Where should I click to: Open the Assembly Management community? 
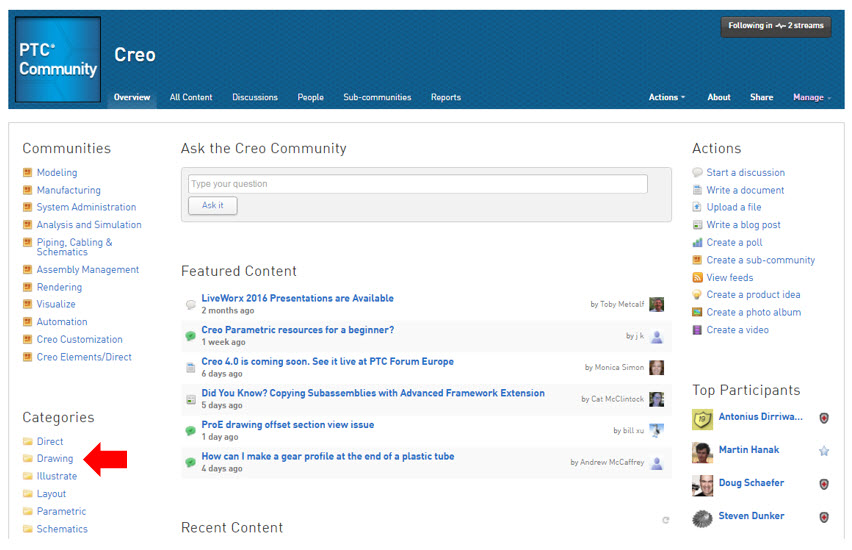87,270
